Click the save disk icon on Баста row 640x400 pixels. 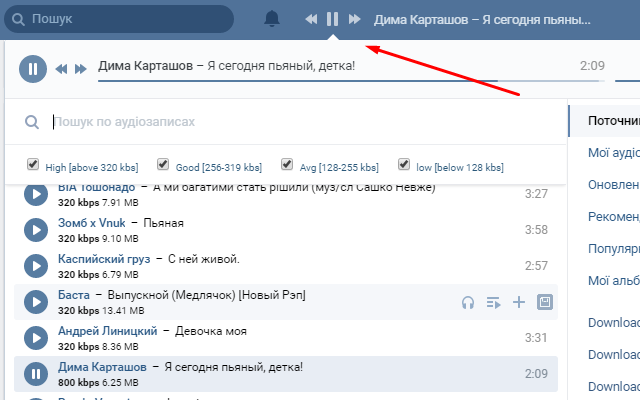pos(545,302)
